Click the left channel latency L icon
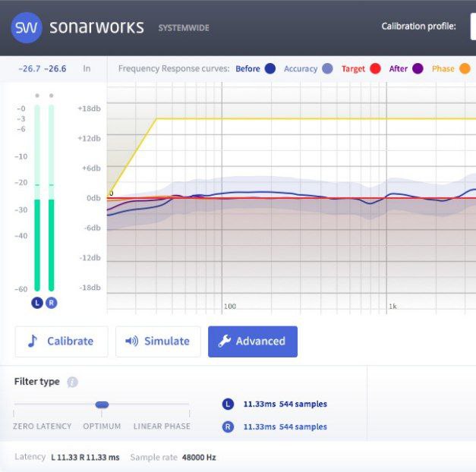 228,404
